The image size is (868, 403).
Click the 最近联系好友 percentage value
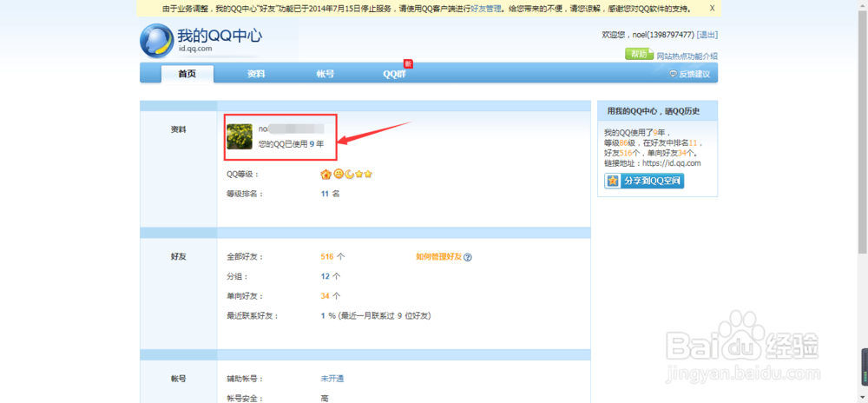tap(328, 316)
